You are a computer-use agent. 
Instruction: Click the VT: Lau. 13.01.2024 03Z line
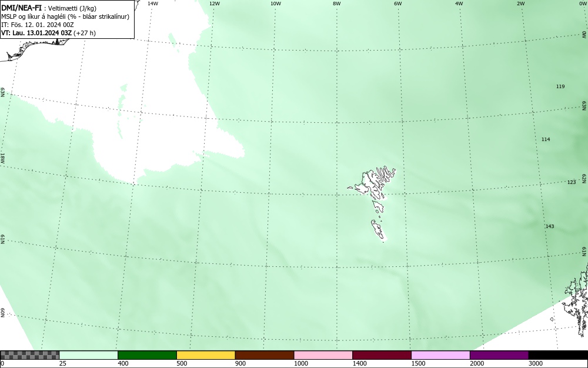[x=48, y=33]
